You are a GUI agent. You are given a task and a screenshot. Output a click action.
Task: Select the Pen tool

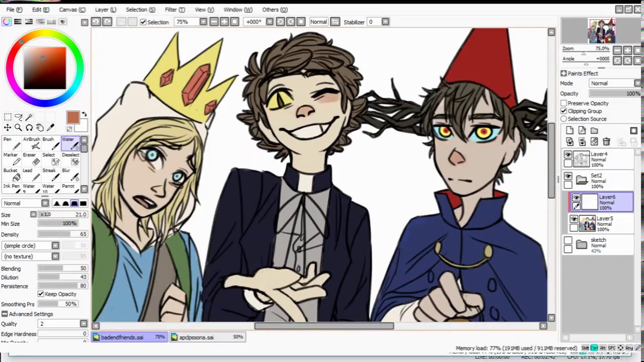click(x=12, y=143)
